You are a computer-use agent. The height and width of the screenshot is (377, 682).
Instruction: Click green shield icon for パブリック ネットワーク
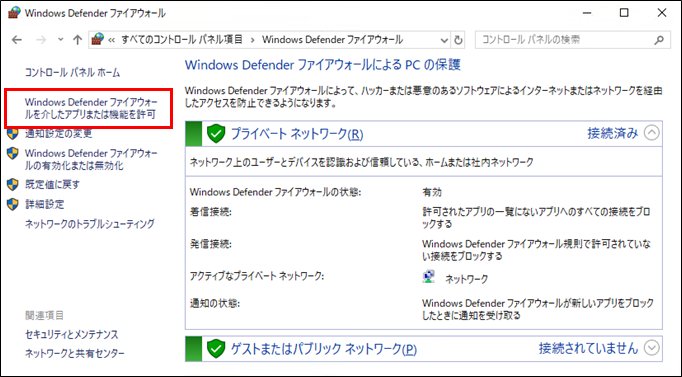(x=216, y=348)
